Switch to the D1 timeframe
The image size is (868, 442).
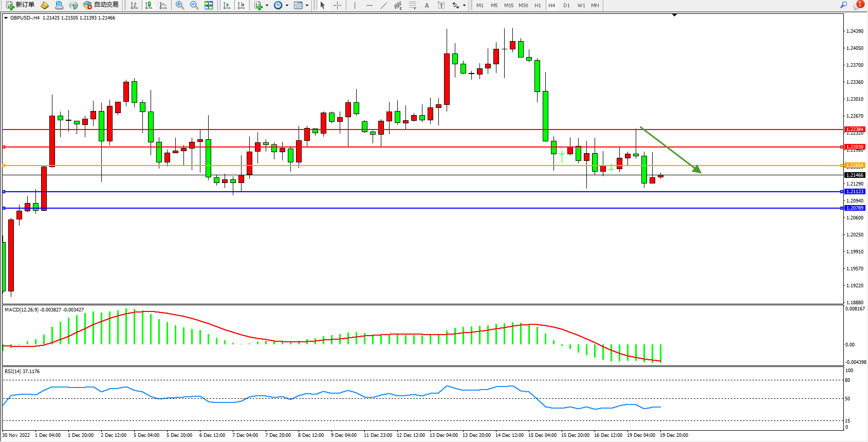(566, 5)
